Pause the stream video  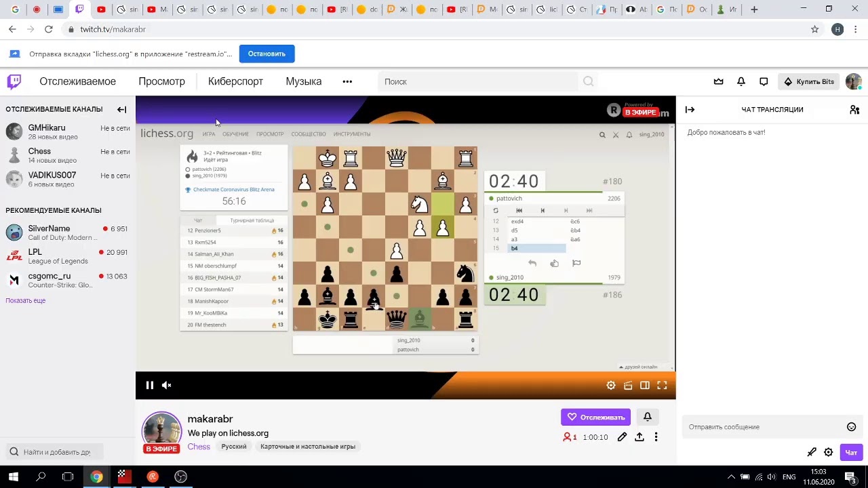(x=149, y=385)
